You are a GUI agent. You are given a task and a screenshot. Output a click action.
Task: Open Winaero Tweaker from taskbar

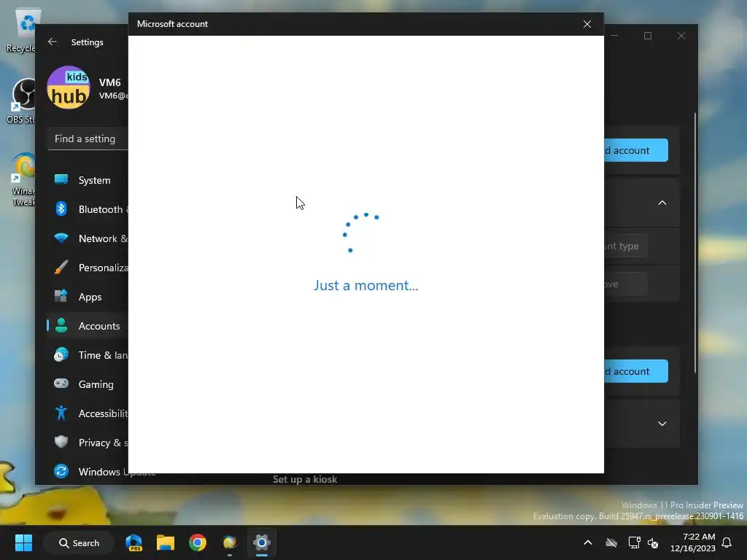(x=229, y=542)
